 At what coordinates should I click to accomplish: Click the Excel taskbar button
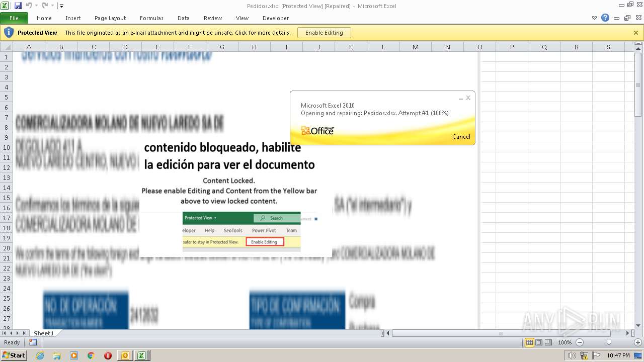coord(142,355)
